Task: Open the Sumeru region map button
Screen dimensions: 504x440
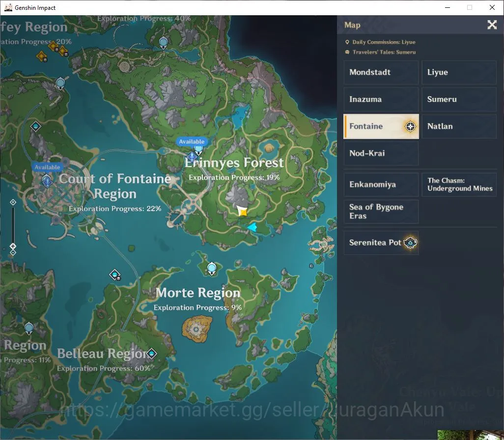Action: [x=459, y=99]
